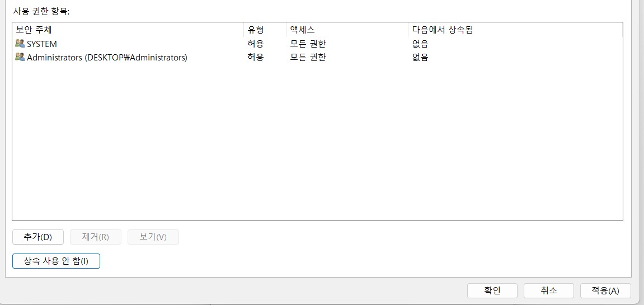644x305 pixels.
Task: Sort by the 액세스 column header
Action: [347, 30]
